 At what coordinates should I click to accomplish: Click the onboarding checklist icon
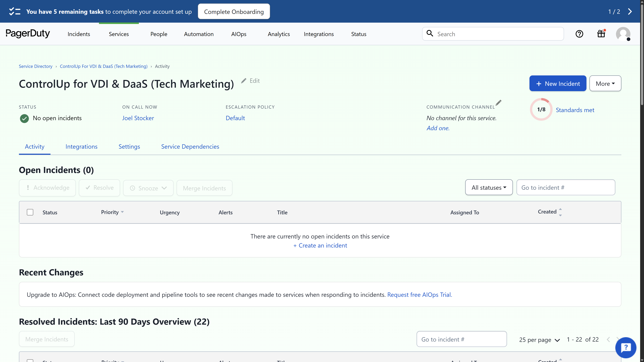point(14,12)
